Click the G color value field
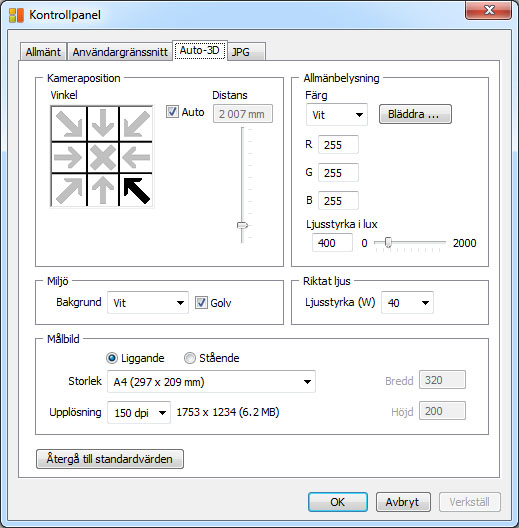Screen dimensions: 519x528 [x=338, y=173]
